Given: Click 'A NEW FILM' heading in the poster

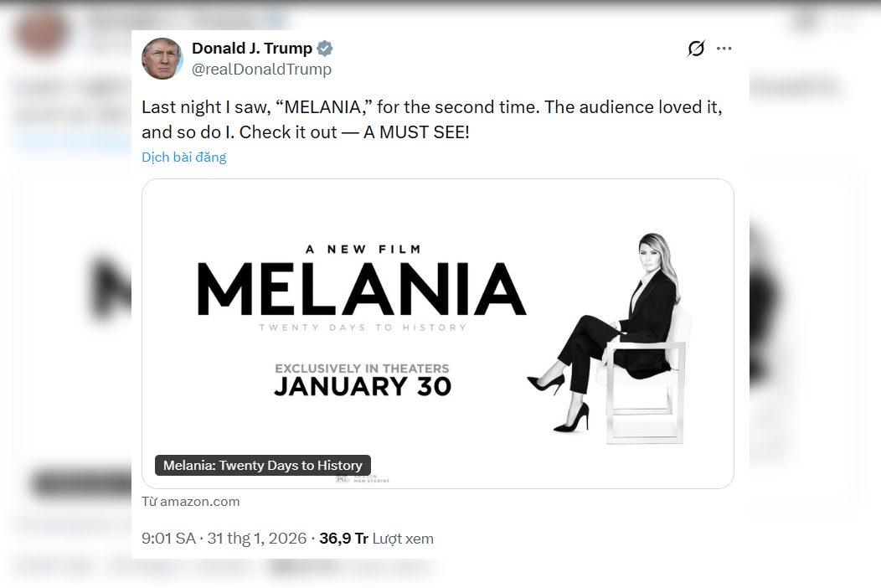Looking at the screenshot, I should (363, 249).
